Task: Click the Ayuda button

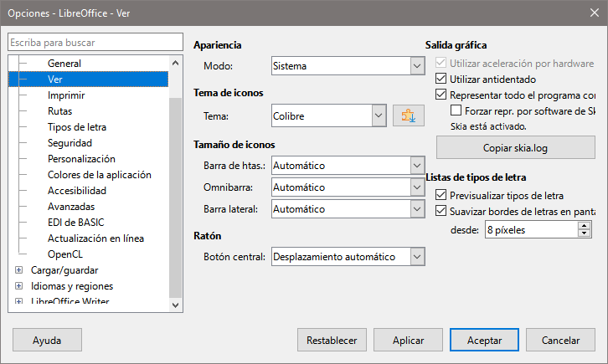Action: (47, 340)
